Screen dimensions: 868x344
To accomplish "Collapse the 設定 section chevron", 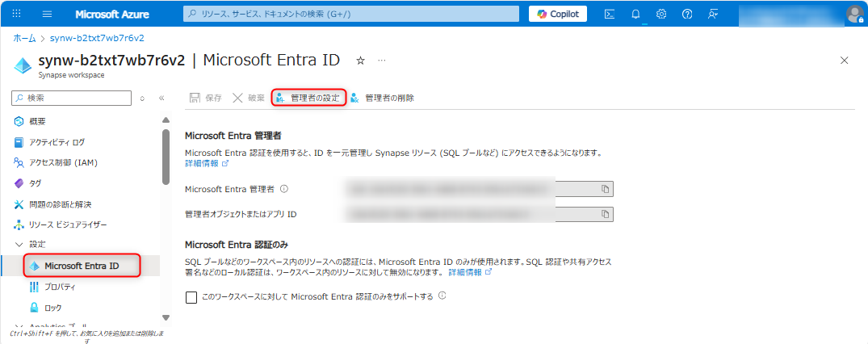I will click(19, 245).
